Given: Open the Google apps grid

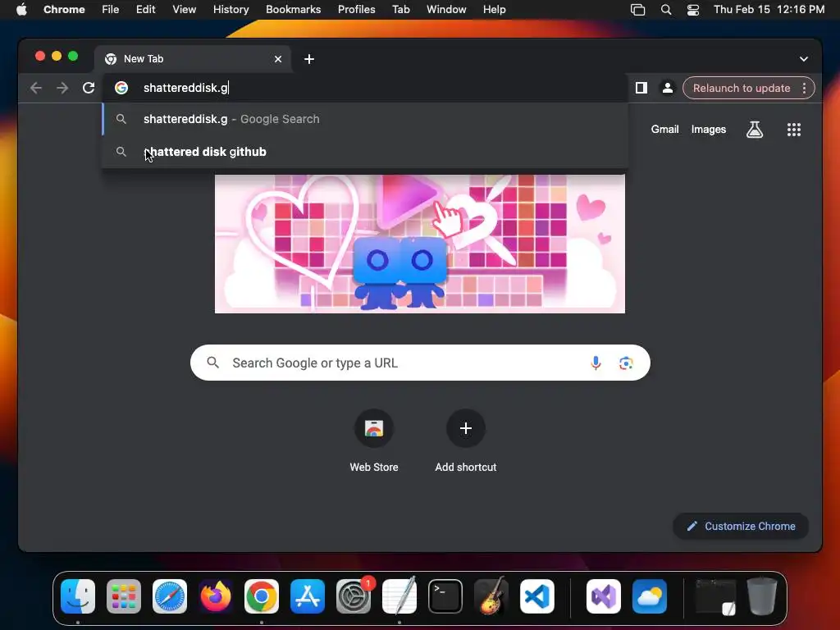Looking at the screenshot, I should (x=794, y=129).
